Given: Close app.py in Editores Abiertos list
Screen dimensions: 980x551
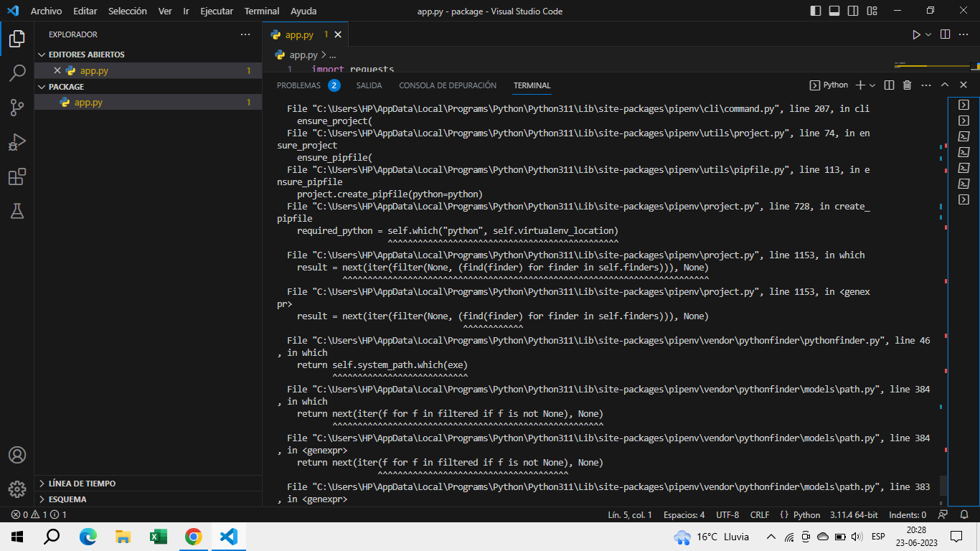Looking at the screenshot, I should click(x=57, y=70).
